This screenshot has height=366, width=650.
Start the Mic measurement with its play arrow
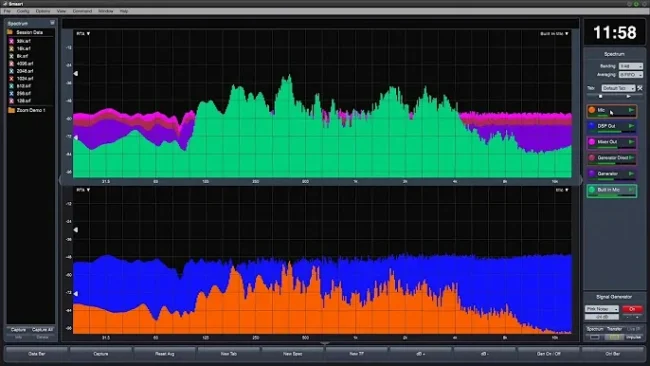point(631,110)
